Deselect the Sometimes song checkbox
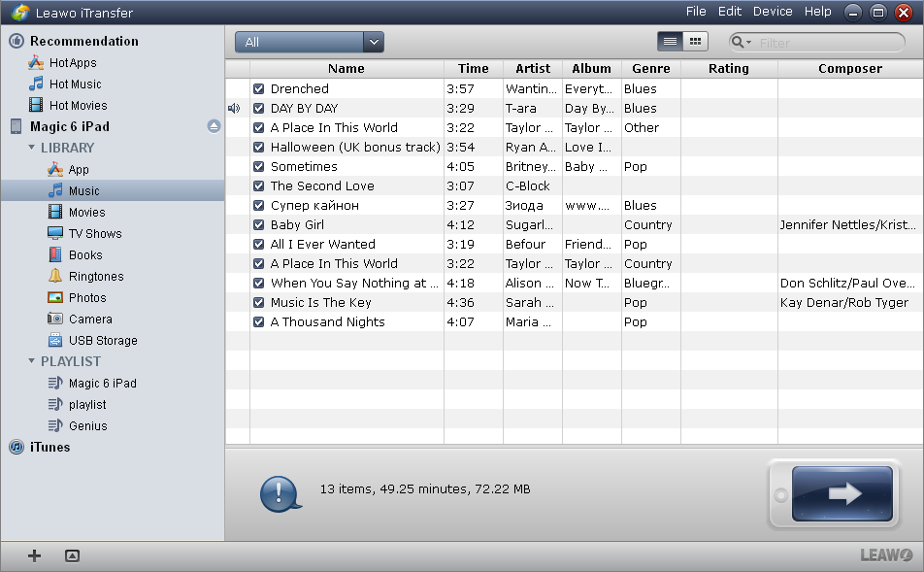Viewport: 924px width, 572px height. pos(258,166)
